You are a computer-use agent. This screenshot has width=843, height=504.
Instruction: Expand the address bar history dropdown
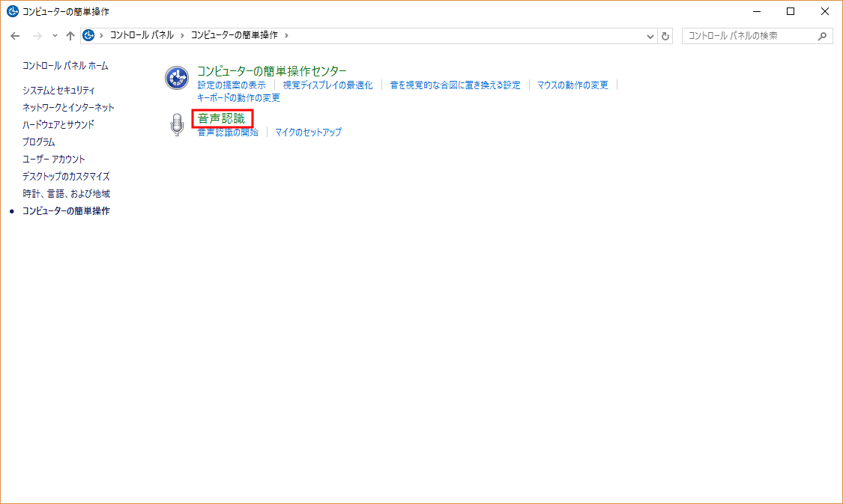[650, 36]
